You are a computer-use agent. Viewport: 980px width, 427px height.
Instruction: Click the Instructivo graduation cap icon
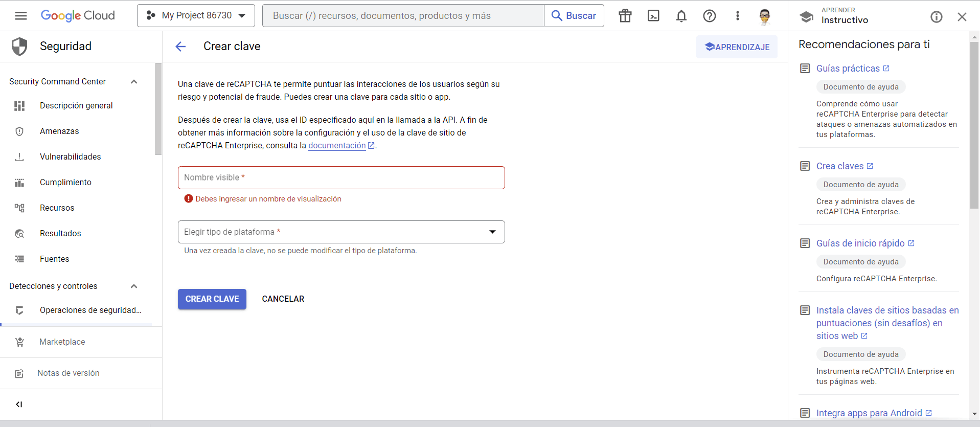click(x=806, y=17)
